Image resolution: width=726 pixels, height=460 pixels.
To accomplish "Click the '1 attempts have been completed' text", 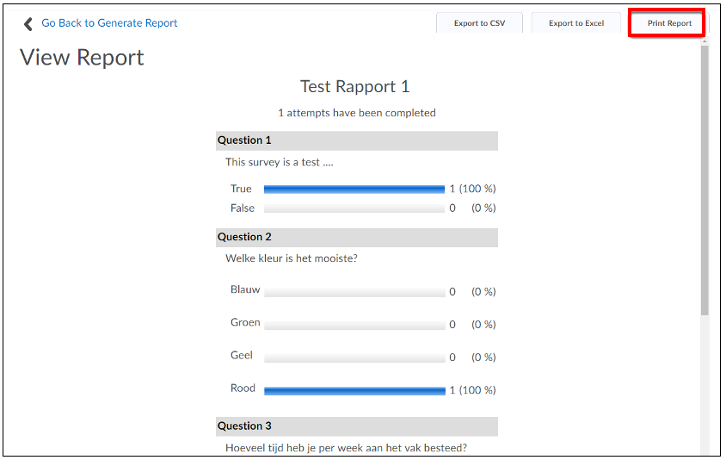I will [x=357, y=113].
